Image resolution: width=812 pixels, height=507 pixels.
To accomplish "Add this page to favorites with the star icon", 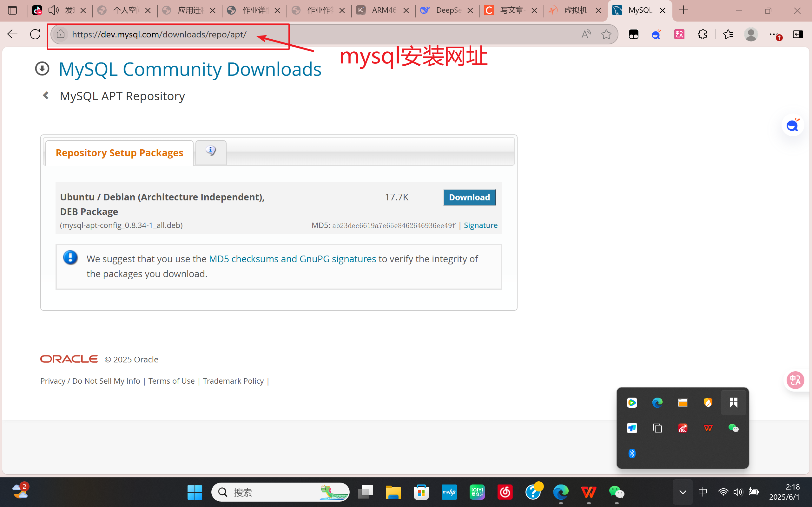I will coord(606,34).
